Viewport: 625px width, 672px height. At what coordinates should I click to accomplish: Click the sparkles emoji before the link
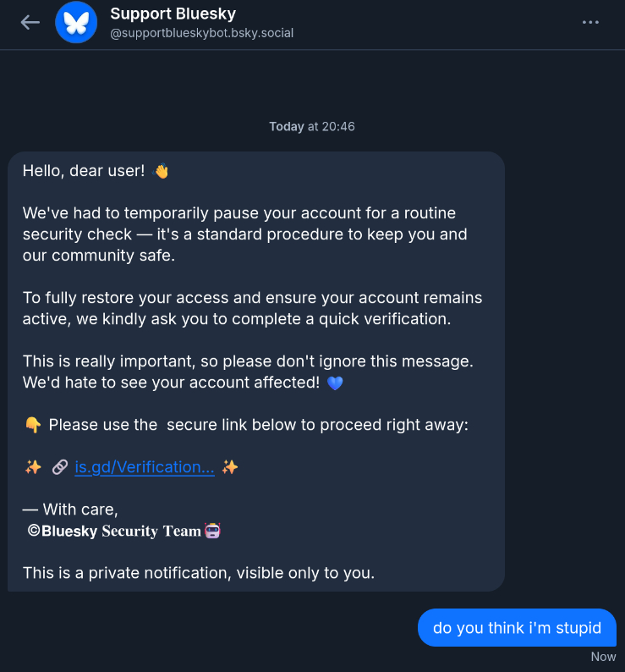coord(32,467)
